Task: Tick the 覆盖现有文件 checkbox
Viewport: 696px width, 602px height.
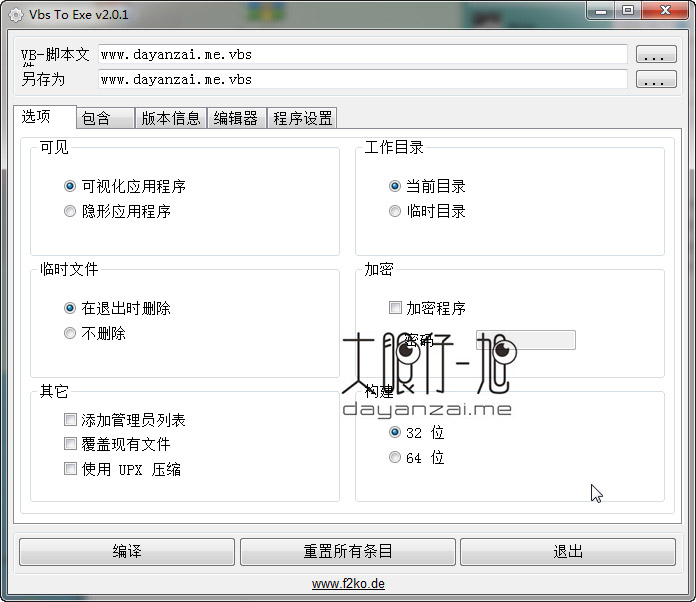Action: [x=70, y=444]
